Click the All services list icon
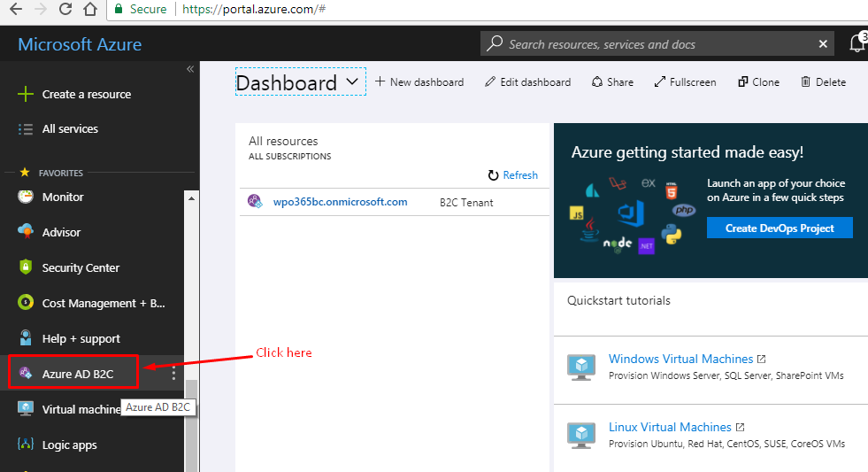The height and width of the screenshot is (472, 868). coord(26,129)
